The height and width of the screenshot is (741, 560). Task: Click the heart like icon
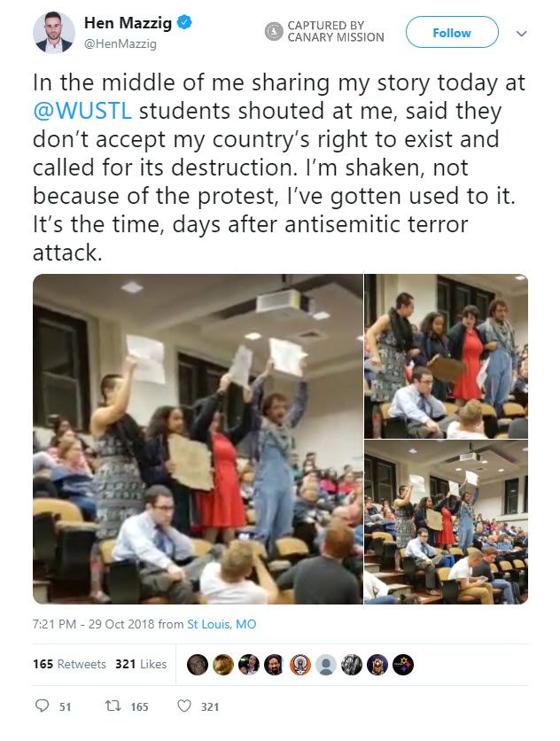point(183,706)
